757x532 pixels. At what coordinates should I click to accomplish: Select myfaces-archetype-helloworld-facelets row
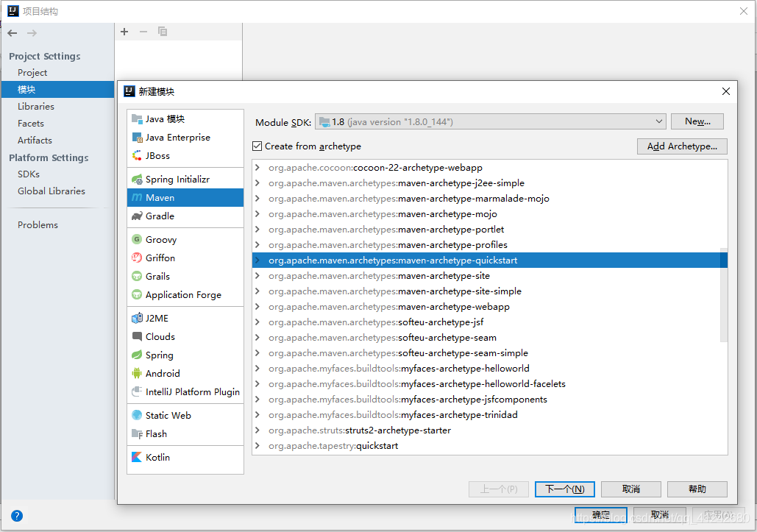(489, 384)
